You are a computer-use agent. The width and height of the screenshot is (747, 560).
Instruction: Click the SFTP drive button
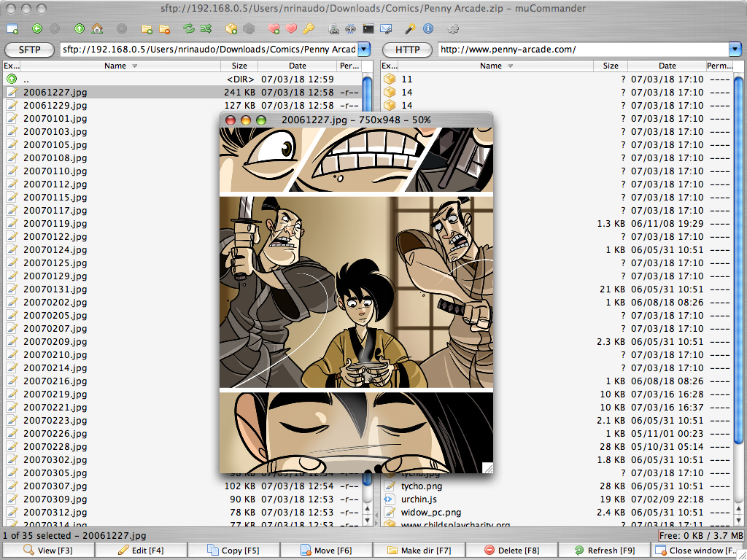(x=29, y=50)
